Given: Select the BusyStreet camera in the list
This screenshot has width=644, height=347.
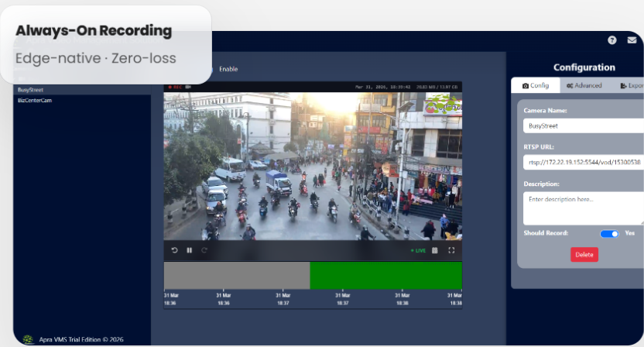Looking at the screenshot, I should 82,90.
